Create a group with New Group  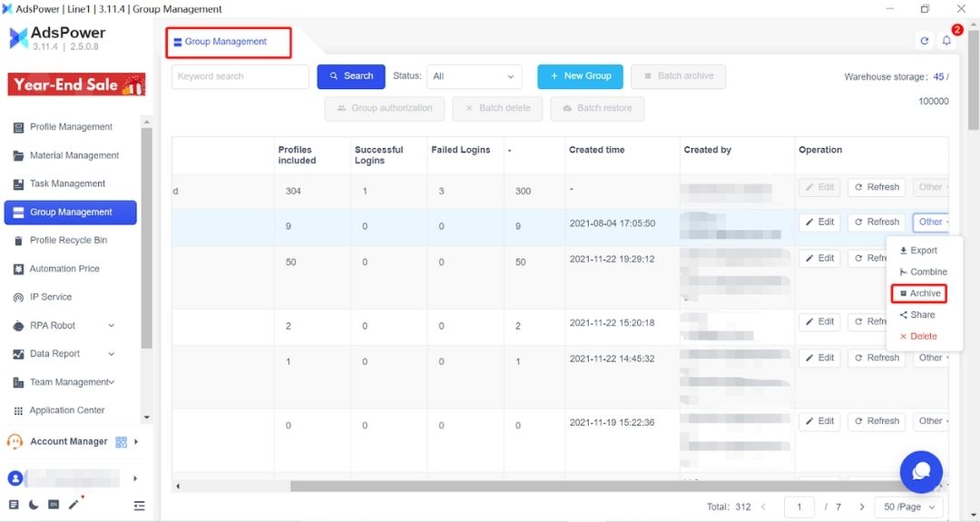[x=580, y=76]
